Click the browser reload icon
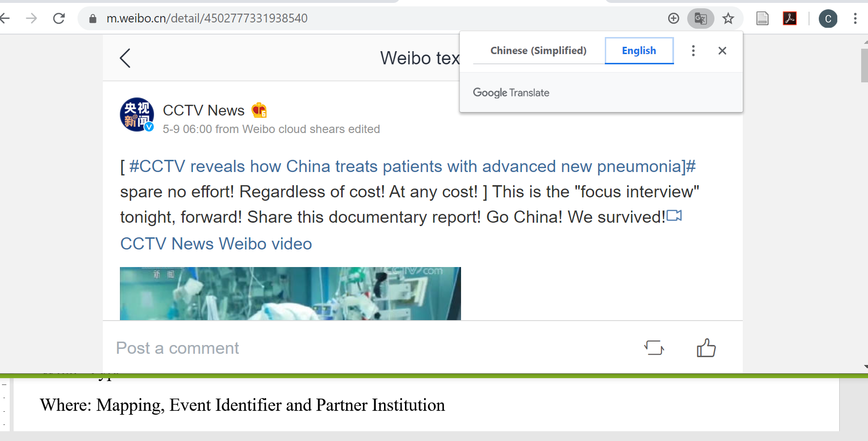This screenshot has height=441, width=868. pos(59,19)
